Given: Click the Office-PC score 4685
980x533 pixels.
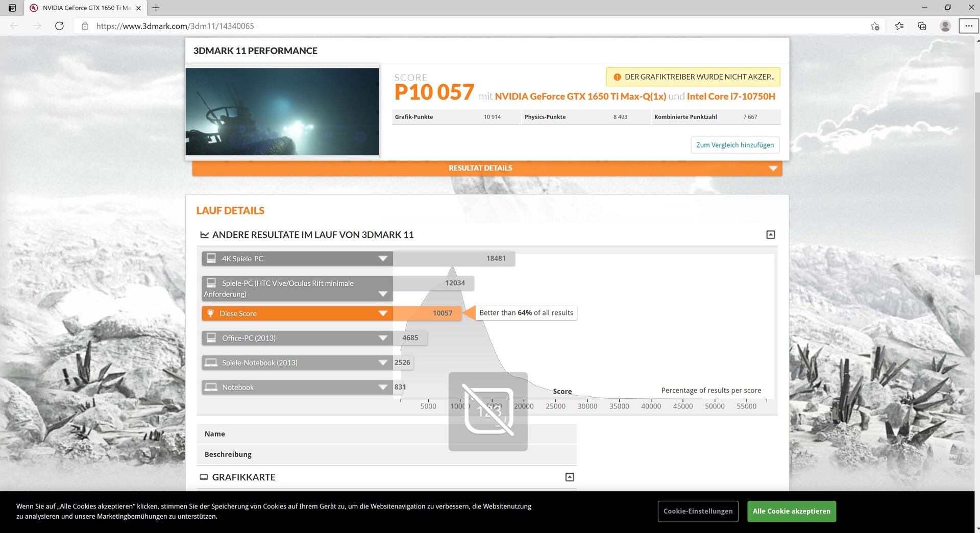Looking at the screenshot, I should [x=410, y=338].
